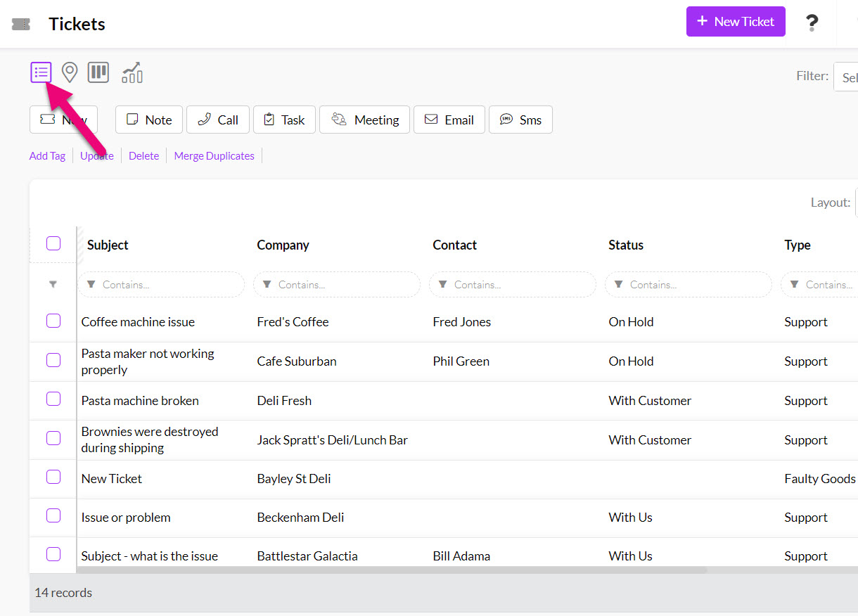
Task: Sort by the Type column header
Action: (x=798, y=245)
